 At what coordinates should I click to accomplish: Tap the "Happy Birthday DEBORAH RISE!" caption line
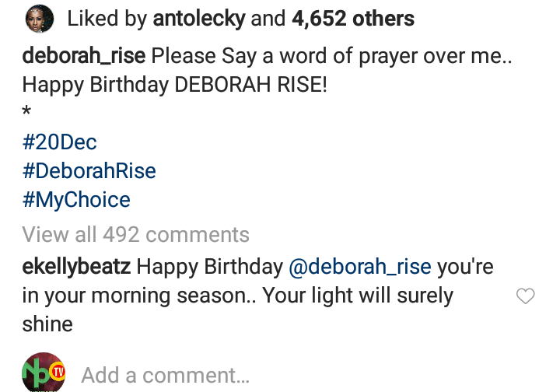(174, 85)
